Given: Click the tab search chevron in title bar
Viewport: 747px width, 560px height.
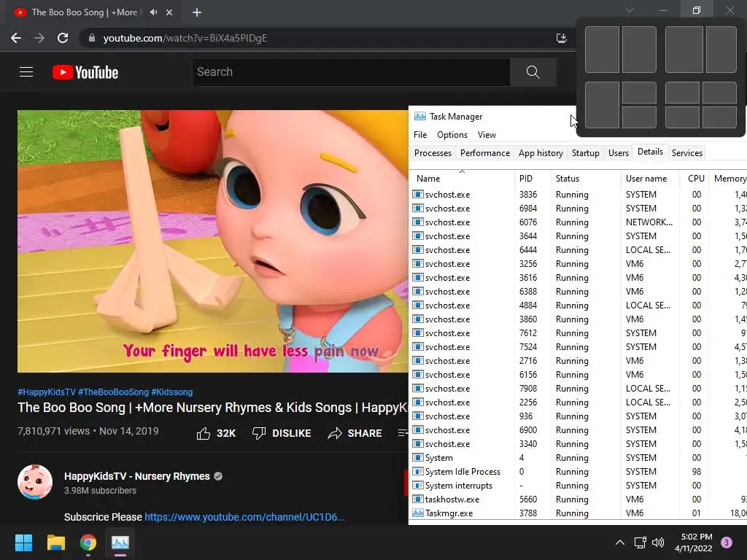Looking at the screenshot, I should (x=630, y=10).
